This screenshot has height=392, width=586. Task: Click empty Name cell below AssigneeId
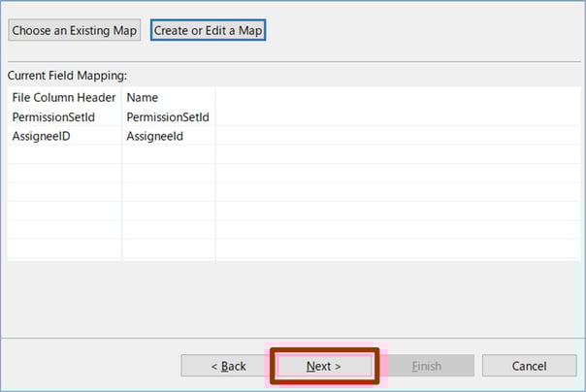coord(168,154)
